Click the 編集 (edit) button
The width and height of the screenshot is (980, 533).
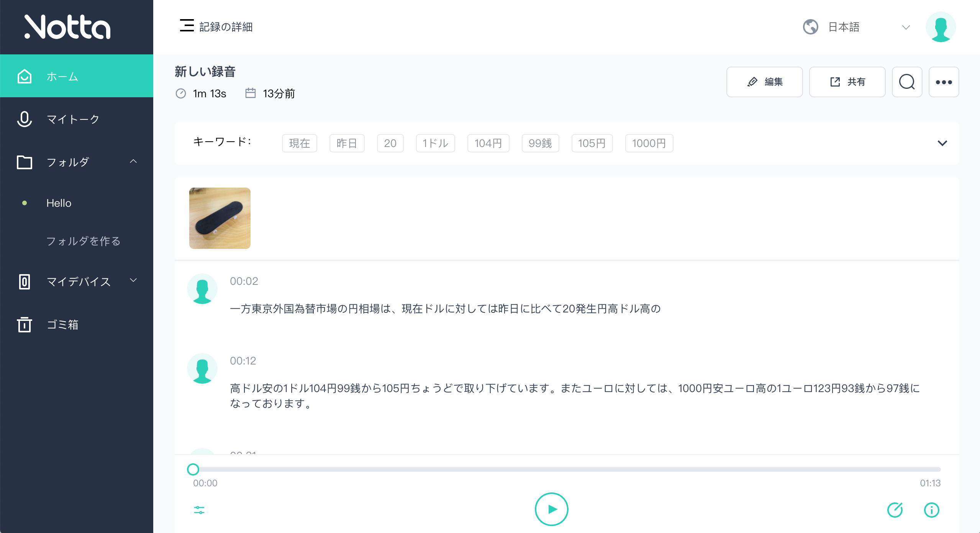coord(764,82)
